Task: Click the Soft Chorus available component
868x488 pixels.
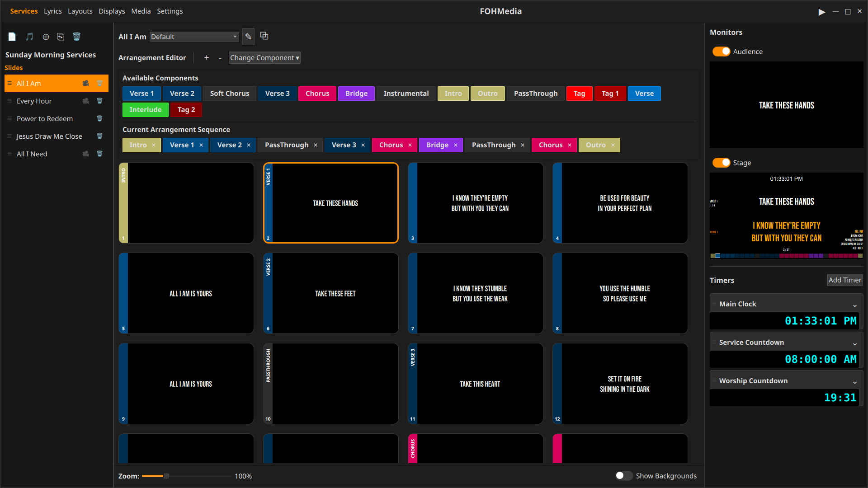Action: 230,94
